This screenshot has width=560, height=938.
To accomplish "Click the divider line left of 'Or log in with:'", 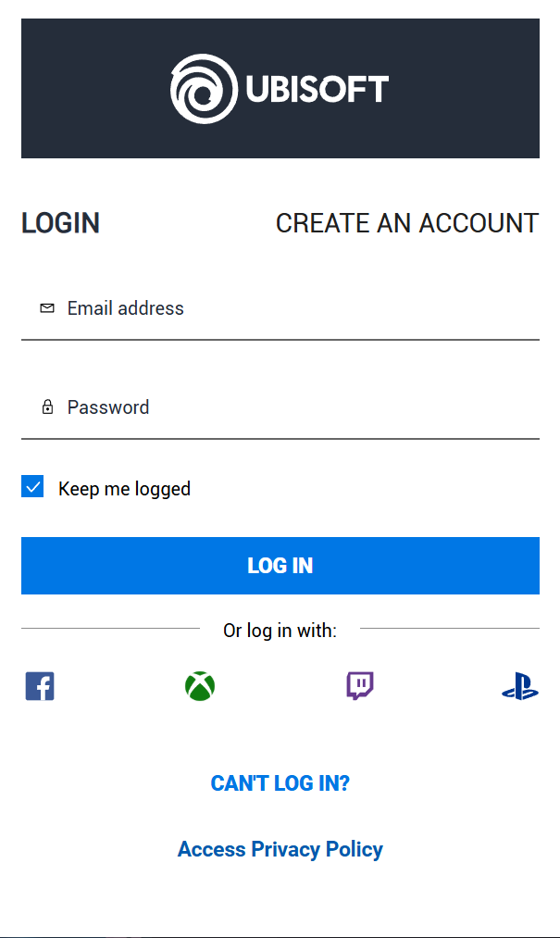I will point(109,629).
